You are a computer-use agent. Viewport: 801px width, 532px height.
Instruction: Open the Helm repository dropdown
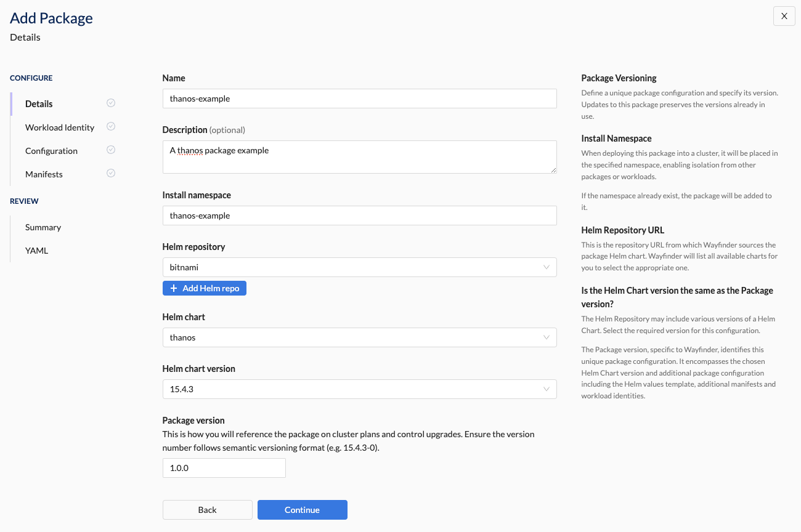tap(359, 267)
